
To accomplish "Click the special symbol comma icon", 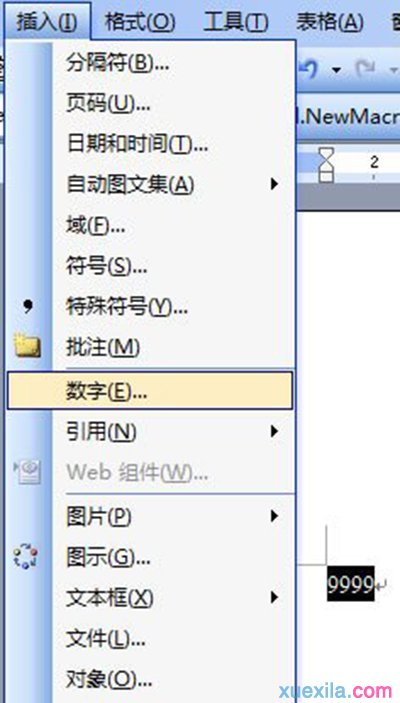I will [x=28, y=307].
